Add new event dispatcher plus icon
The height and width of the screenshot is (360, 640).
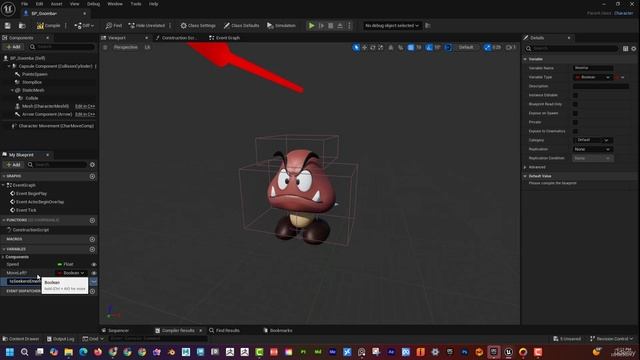(92, 291)
